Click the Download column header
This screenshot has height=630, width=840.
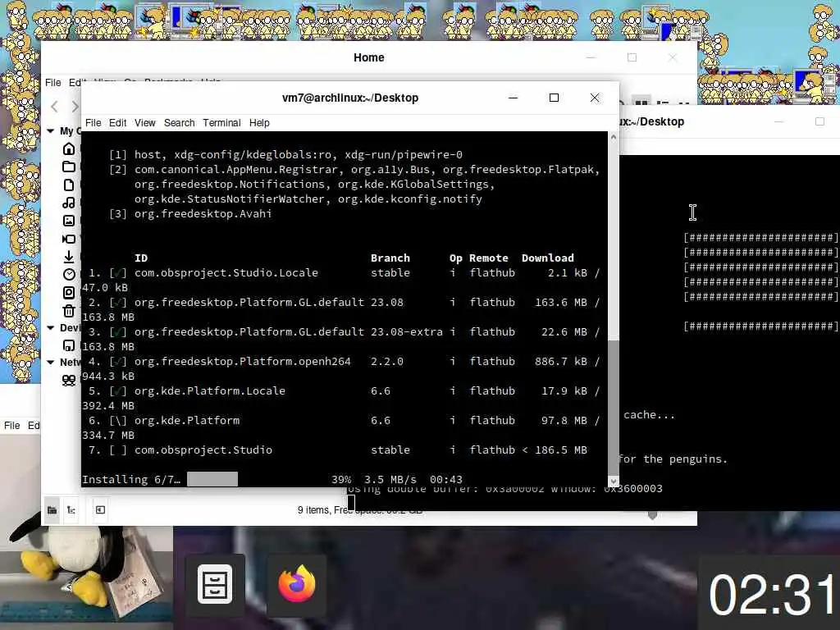point(547,258)
